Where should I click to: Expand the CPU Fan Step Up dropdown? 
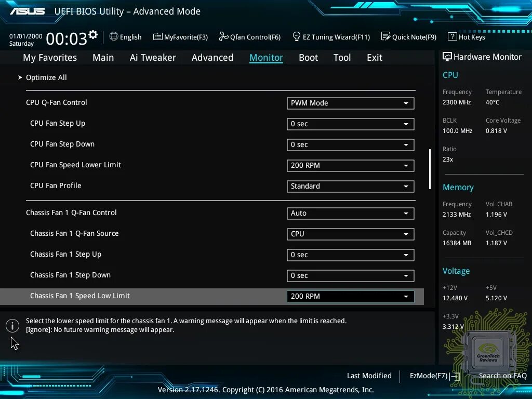point(351,124)
